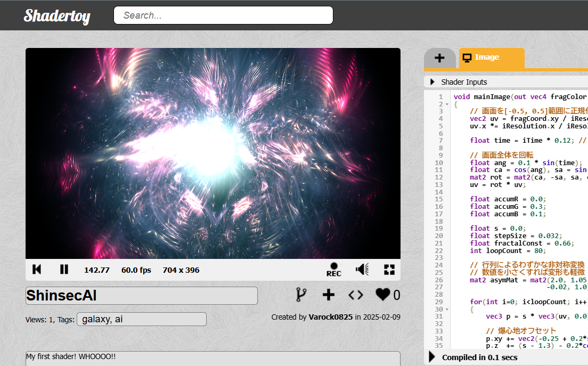The image size is (588, 366).
Task: Open the embed code icon
Action: (x=356, y=295)
